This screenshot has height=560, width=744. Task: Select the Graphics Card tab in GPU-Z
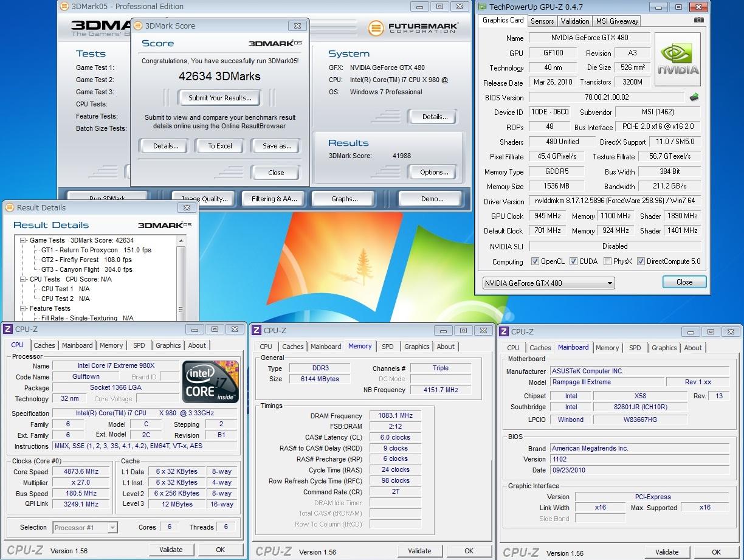click(x=503, y=20)
